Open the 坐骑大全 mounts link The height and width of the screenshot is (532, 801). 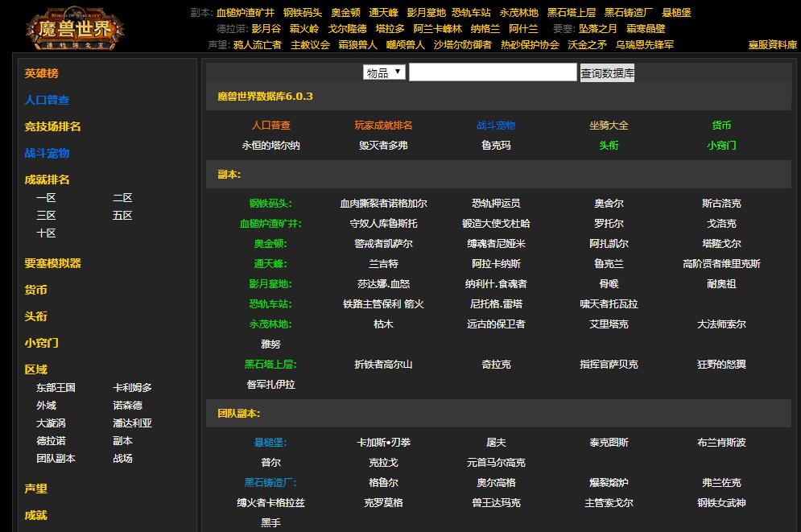coord(609,126)
